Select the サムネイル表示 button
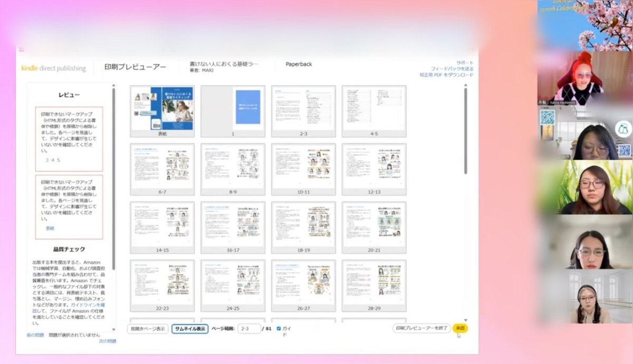The width and height of the screenshot is (633, 364). 190,329
